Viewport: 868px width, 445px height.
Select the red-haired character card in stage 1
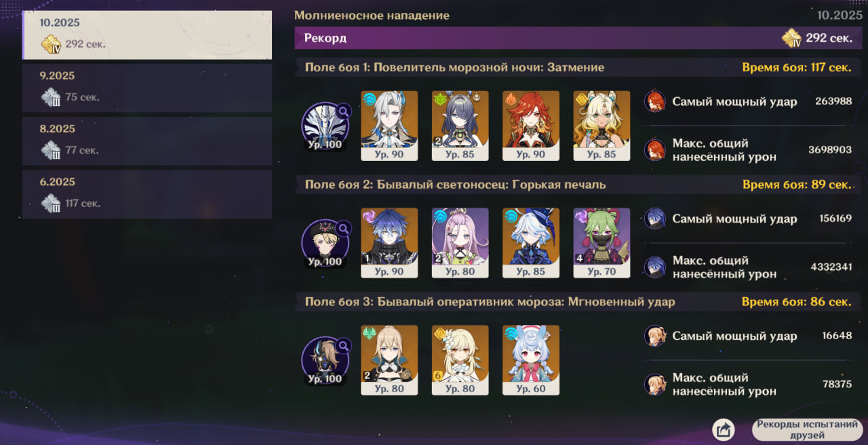point(531,125)
